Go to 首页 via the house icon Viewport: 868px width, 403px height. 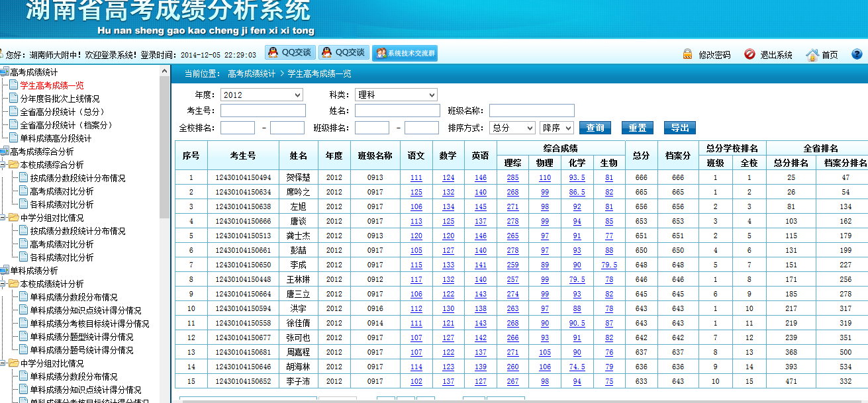coord(812,54)
